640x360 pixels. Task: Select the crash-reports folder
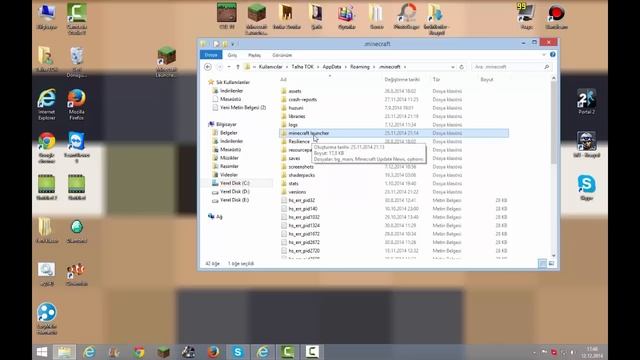pyautogui.click(x=302, y=100)
